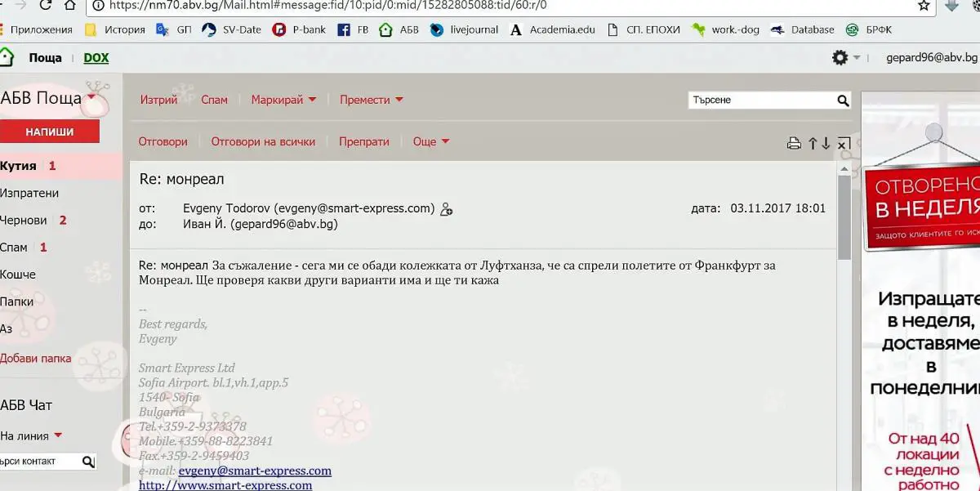
Task: Go to next message arrow
Action: coord(826,144)
